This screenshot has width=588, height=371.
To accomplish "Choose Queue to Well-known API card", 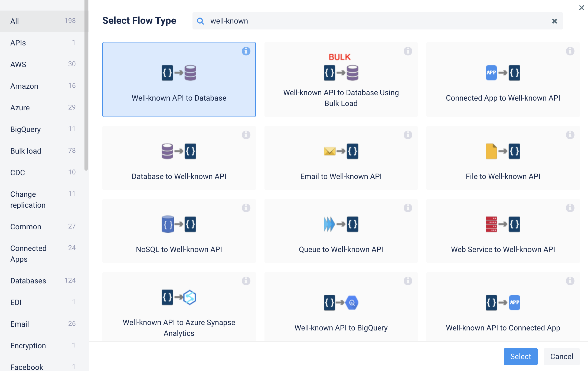I will [x=341, y=231].
